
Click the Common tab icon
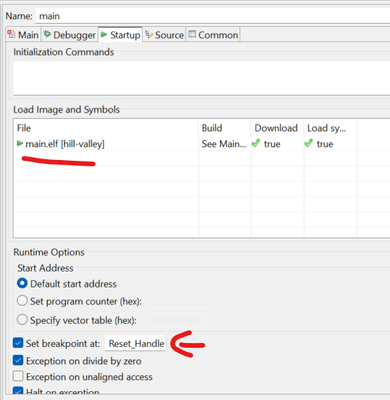(192, 34)
